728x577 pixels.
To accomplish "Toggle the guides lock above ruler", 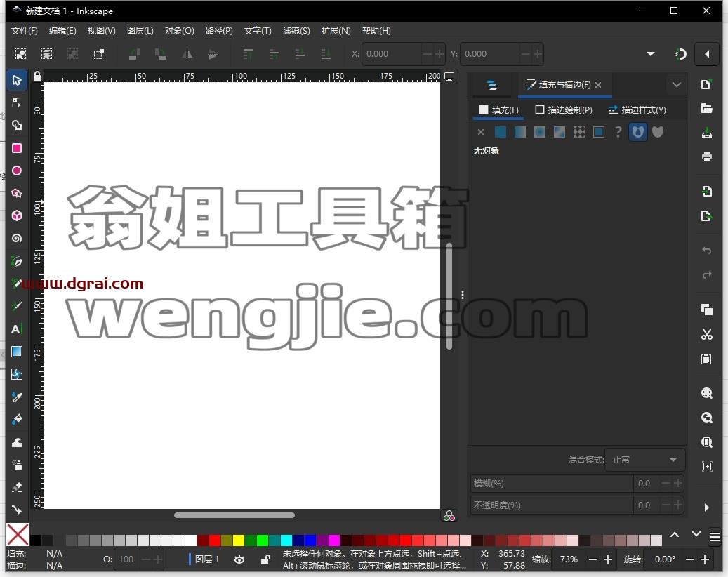I will tap(37, 76).
